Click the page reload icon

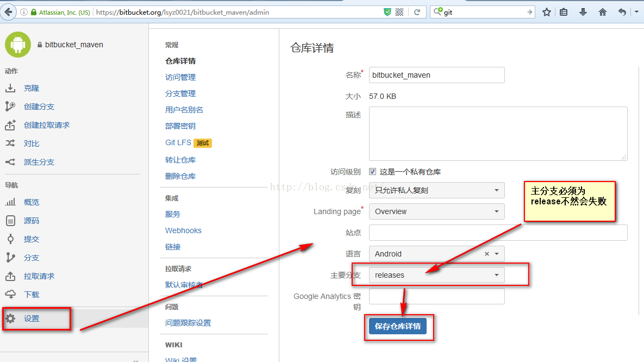click(x=417, y=13)
